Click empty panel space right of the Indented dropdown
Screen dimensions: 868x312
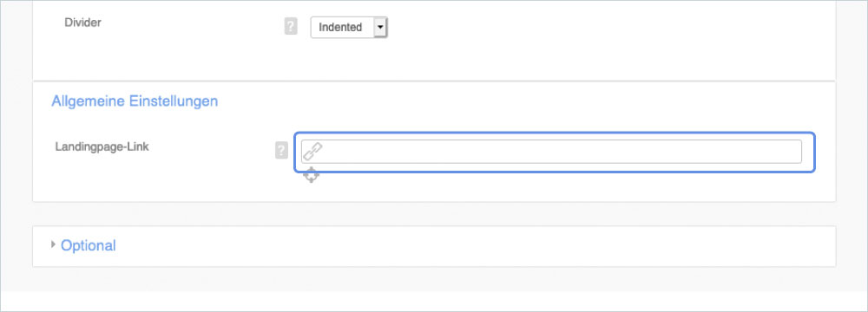pyautogui.click(x=609, y=27)
